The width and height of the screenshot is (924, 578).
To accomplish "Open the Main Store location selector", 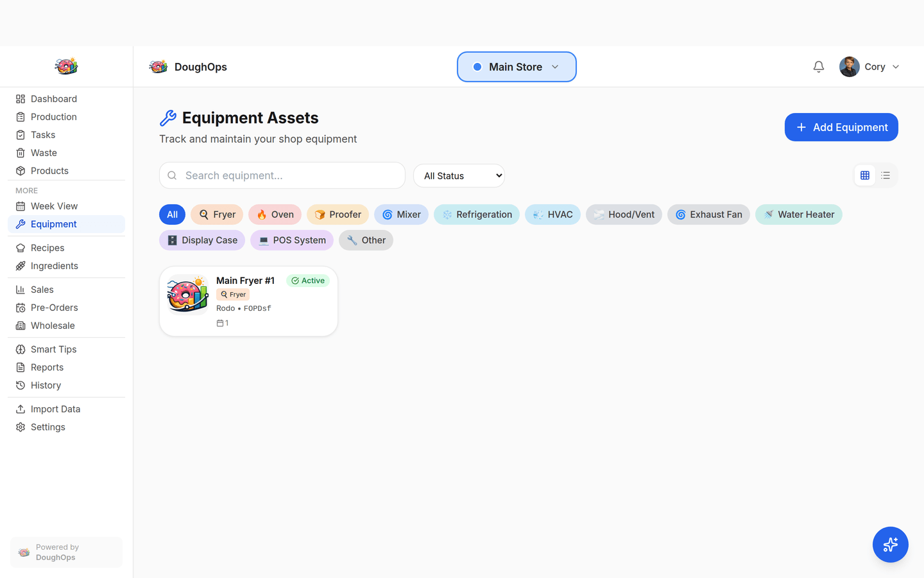I will (517, 66).
